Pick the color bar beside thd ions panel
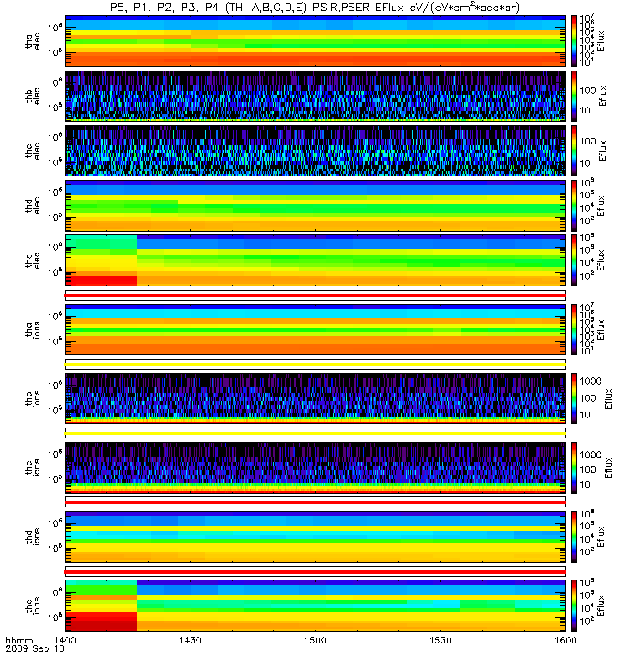Viewport: 630px width, 672px height. tap(574, 537)
